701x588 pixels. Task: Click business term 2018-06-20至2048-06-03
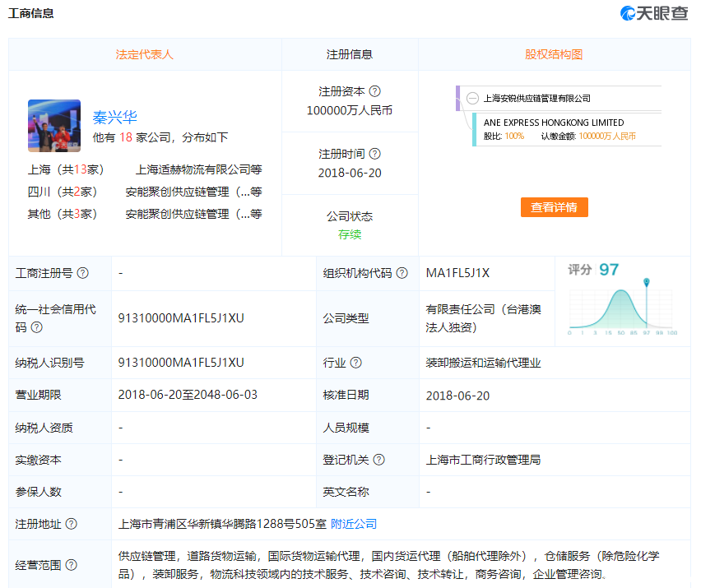[x=188, y=395]
